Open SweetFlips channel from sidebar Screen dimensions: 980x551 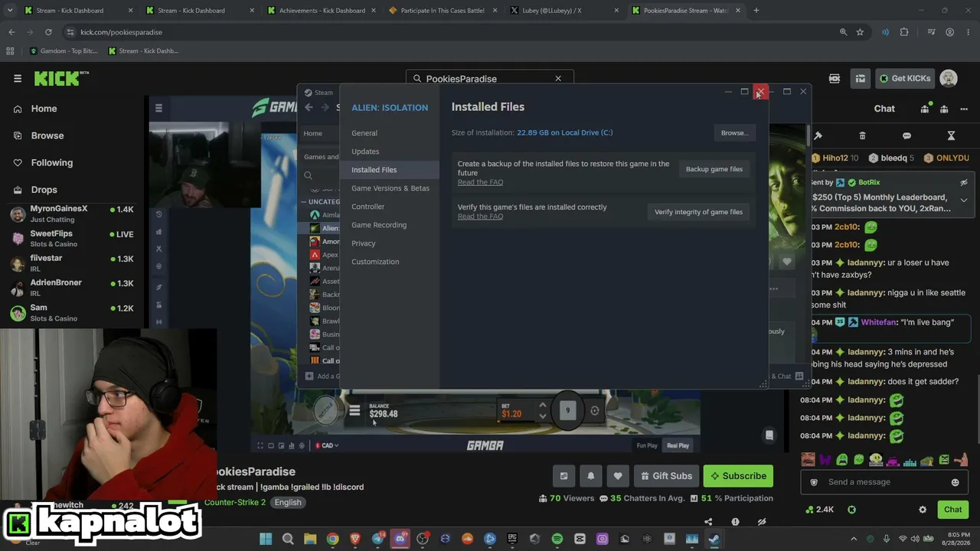pos(73,238)
